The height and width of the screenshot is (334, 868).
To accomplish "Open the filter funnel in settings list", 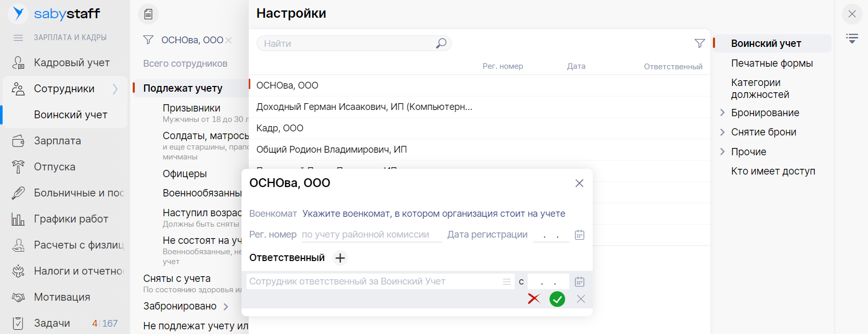I will coord(699,43).
